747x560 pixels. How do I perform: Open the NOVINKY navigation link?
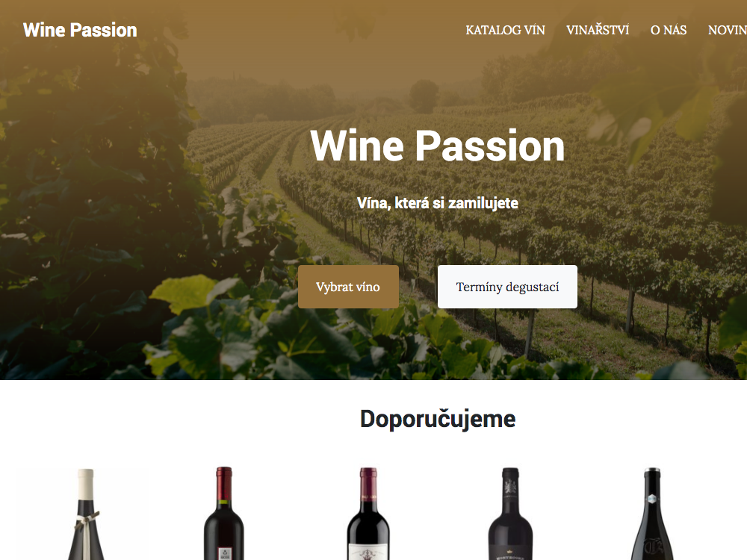(x=728, y=30)
